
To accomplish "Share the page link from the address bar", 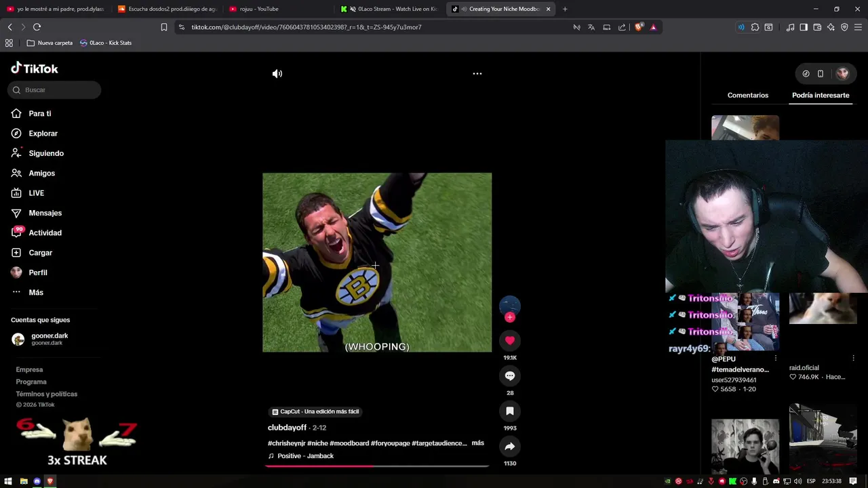I will (x=622, y=27).
